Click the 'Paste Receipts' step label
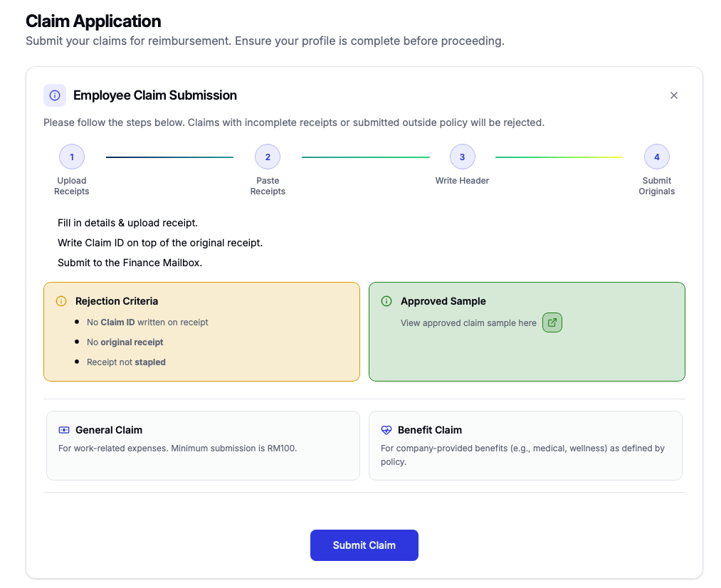The image size is (721, 588). click(x=268, y=186)
